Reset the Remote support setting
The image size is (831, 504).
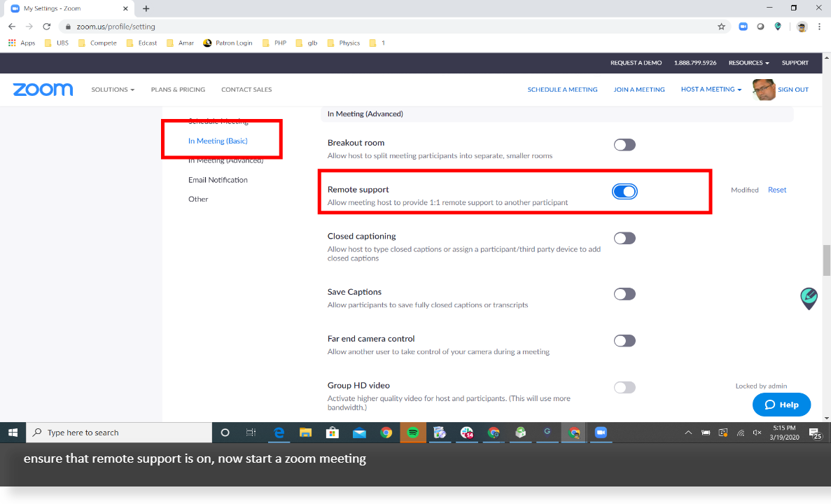point(776,189)
